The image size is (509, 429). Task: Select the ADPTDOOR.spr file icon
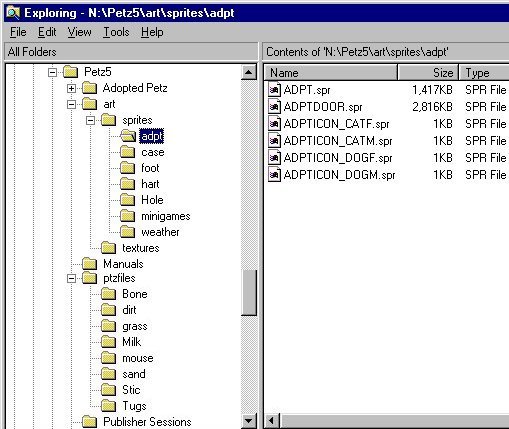coord(274,107)
